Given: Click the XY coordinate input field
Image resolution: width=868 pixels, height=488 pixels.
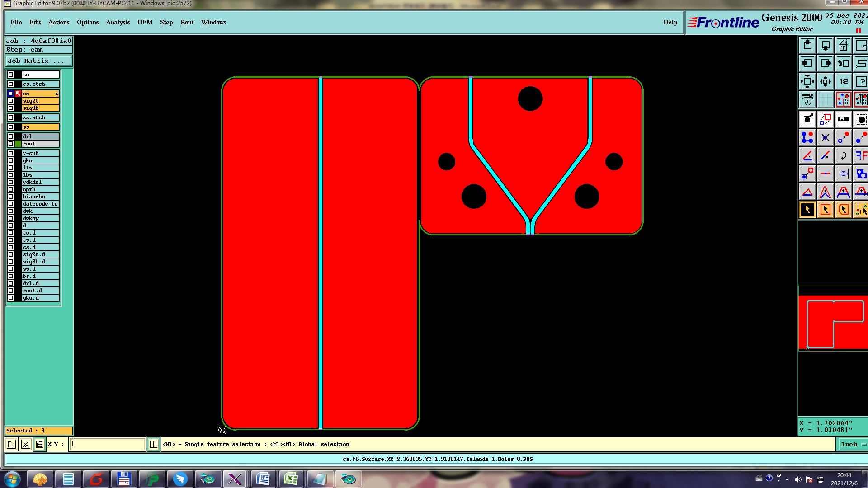Looking at the screenshot, I should pyautogui.click(x=108, y=444).
